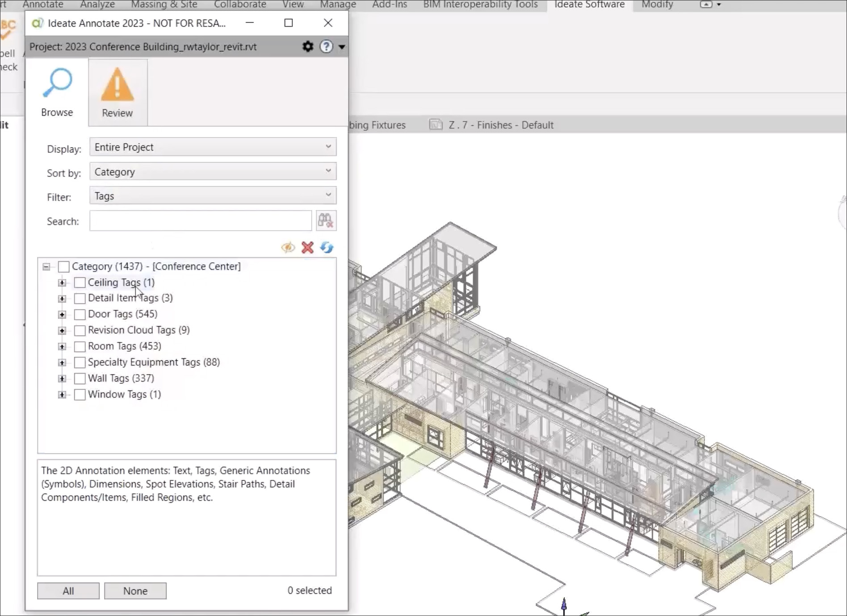The height and width of the screenshot is (616, 847).
Task: Open the Add-Ins ribbon tab
Action: (390, 4)
